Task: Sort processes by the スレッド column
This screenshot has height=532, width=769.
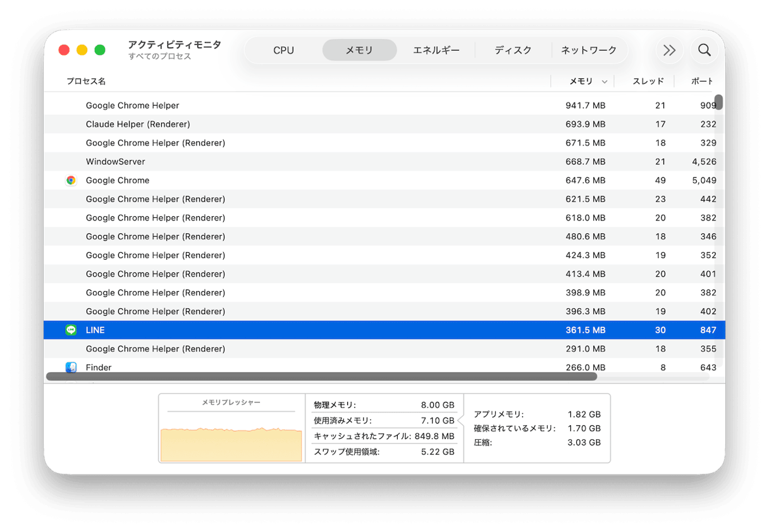Action: click(648, 81)
